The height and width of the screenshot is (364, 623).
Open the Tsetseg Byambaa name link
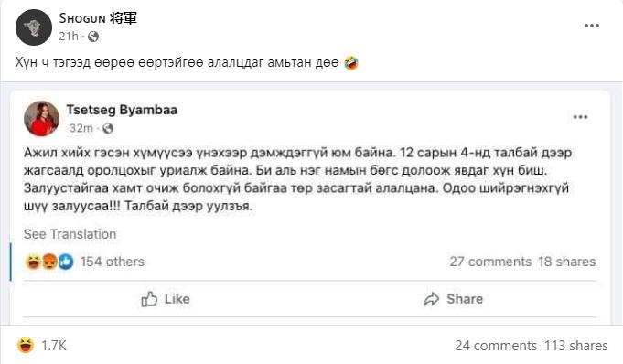point(122,110)
